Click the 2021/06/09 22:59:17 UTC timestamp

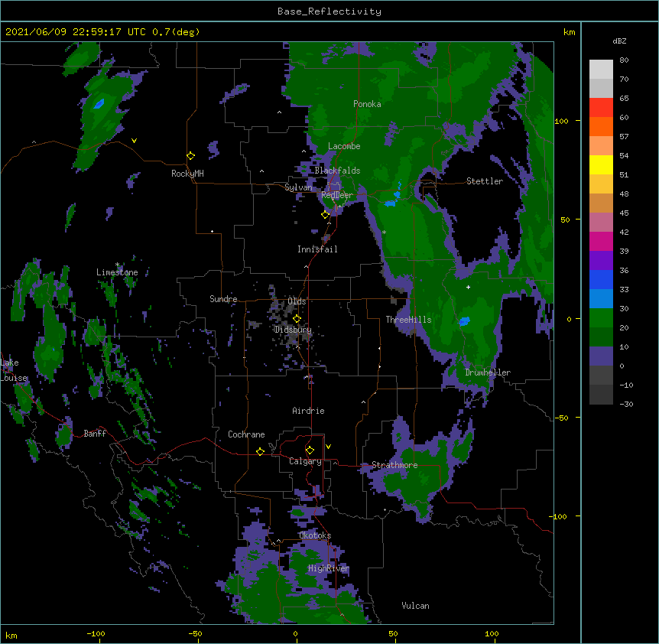coord(76,32)
